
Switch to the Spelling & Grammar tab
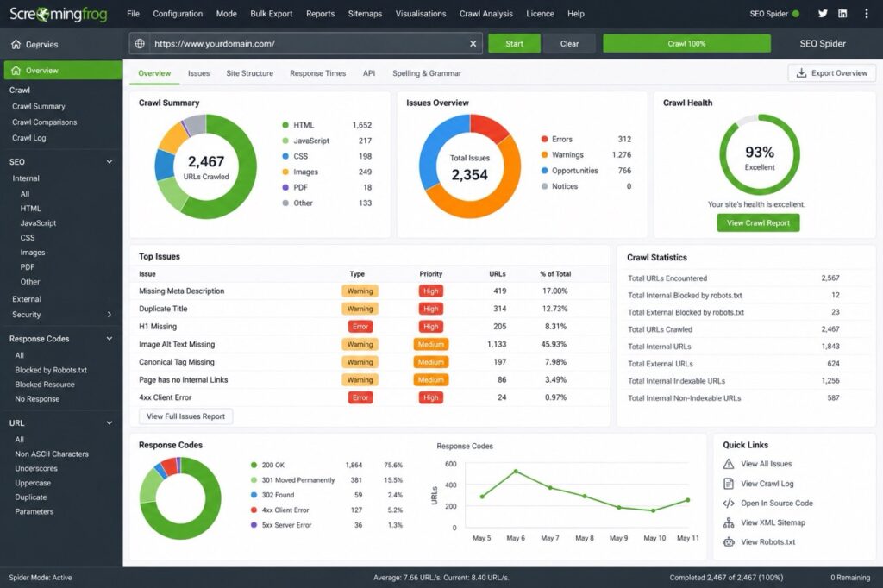(427, 73)
